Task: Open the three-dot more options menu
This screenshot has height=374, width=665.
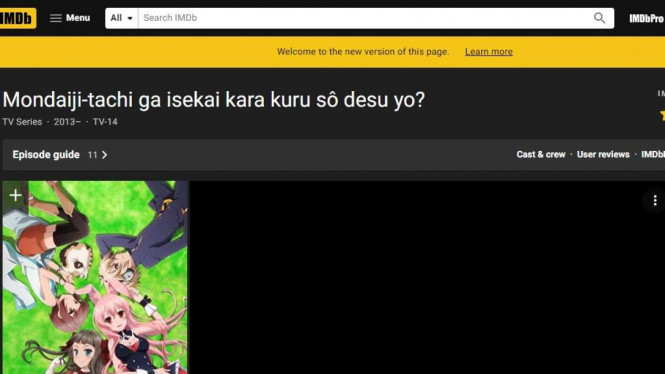Action: pos(655,201)
